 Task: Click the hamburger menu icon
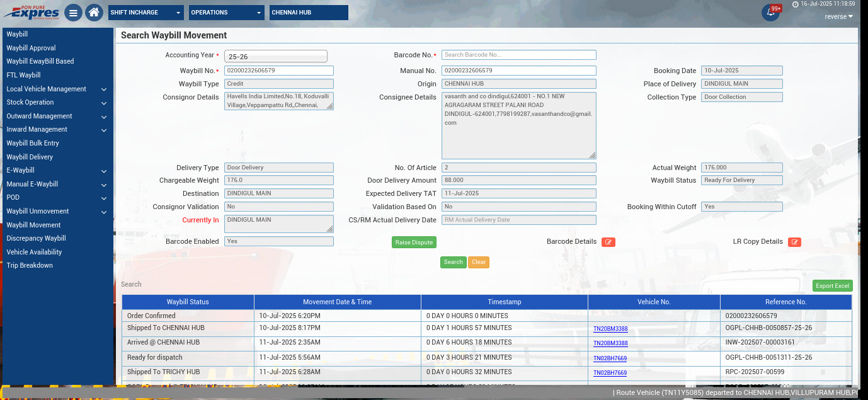tap(73, 13)
